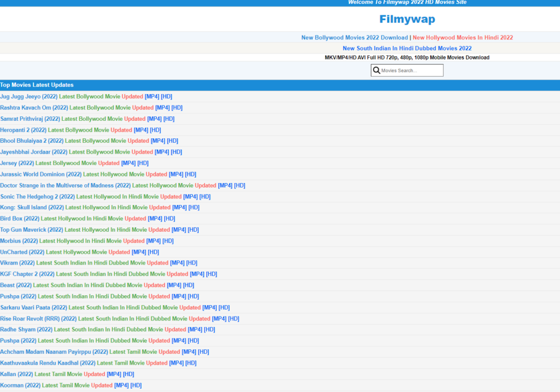This screenshot has width=560, height=392.
Task: Open Beast (2022) Hindi Dubbed link
Action: click(x=97, y=285)
